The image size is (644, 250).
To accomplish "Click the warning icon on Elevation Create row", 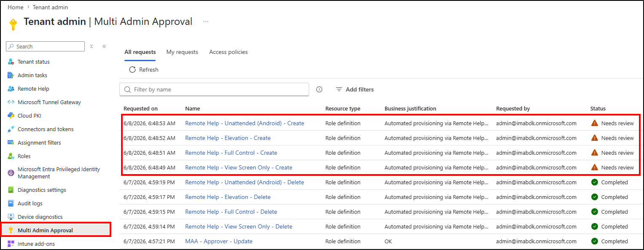I will [x=595, y=138].
